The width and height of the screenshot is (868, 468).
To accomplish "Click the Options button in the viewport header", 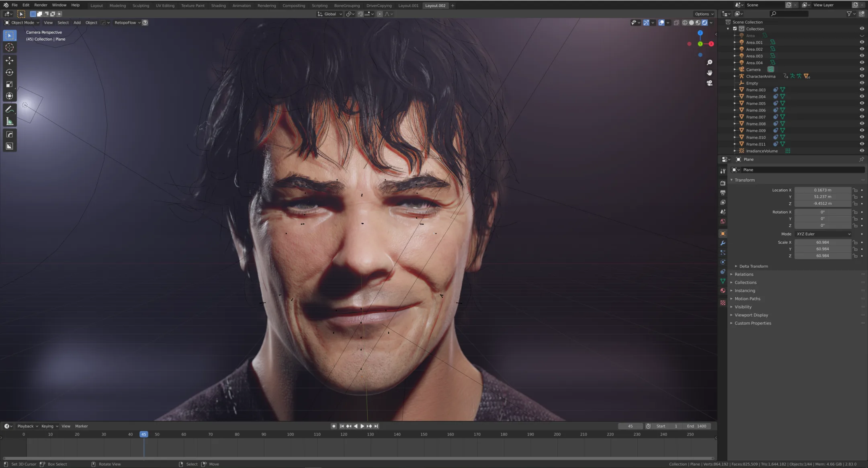I will coord(703,14).
